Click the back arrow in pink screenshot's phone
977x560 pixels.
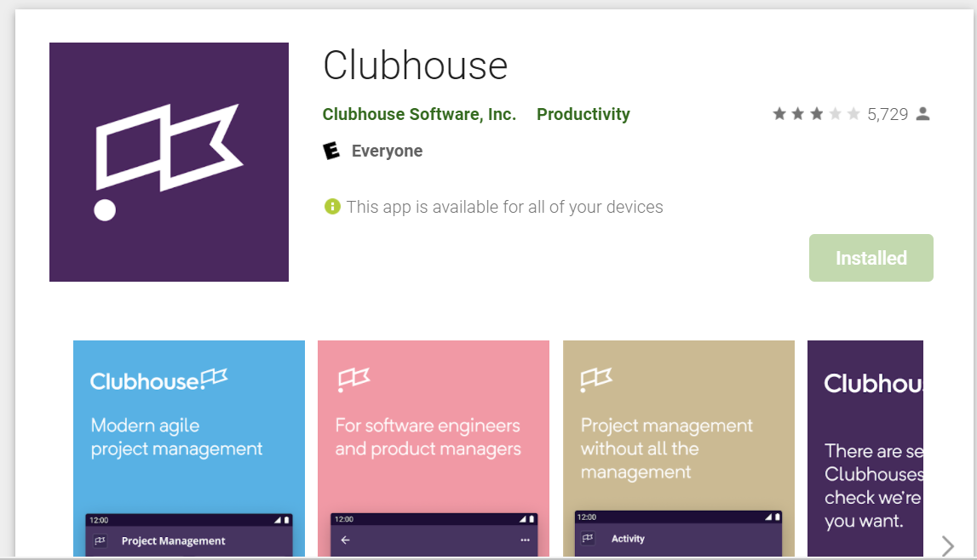coord(345,540)
